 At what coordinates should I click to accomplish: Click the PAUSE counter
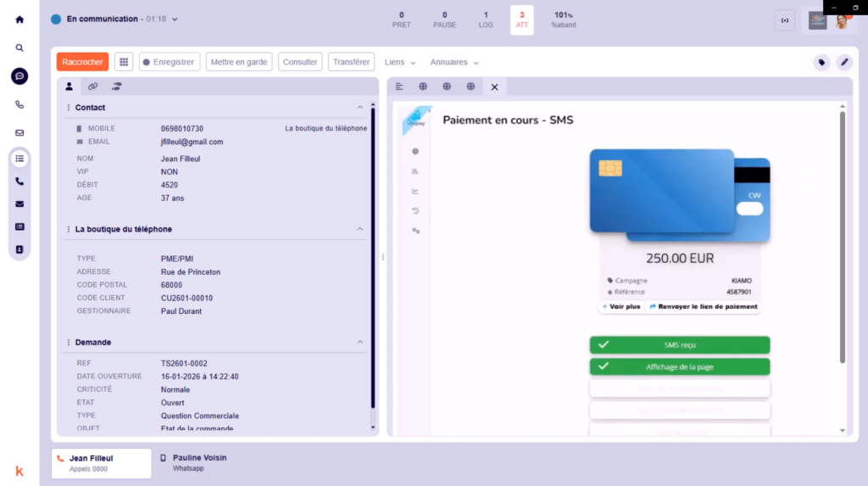click(x=444, y=20)
